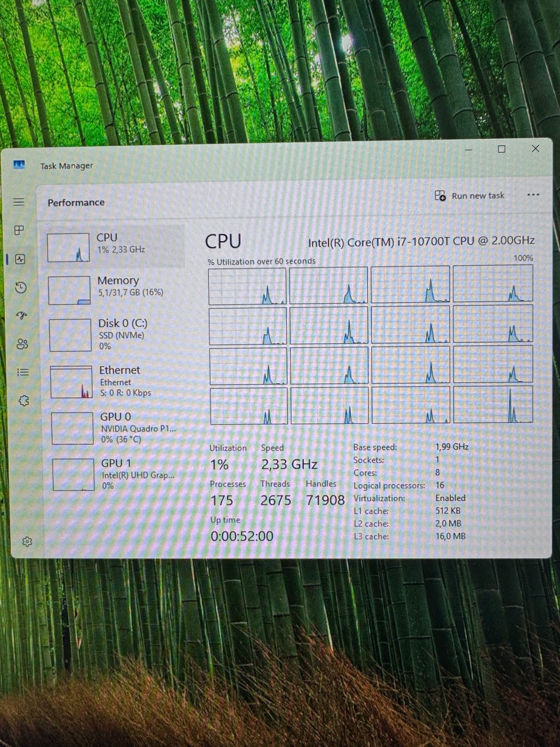Click the Run new task button
Viewport: 560px width, 747px height.
coord(470,196)
